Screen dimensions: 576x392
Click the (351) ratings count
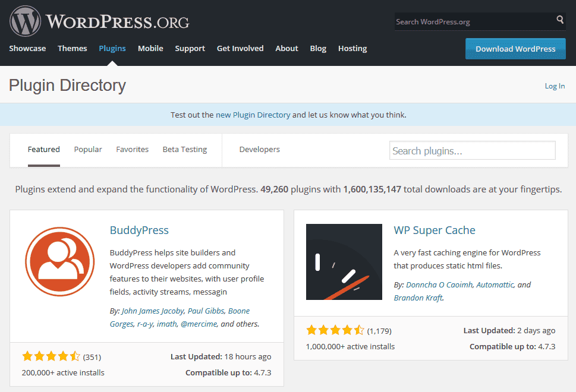click(x=92, y=357)
